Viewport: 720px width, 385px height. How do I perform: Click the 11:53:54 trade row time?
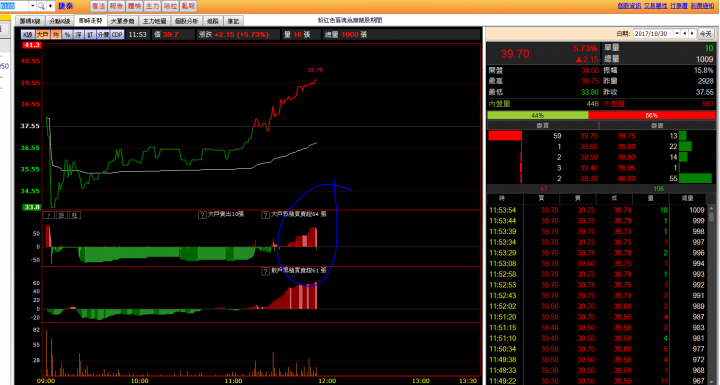[x=502, y=210]
